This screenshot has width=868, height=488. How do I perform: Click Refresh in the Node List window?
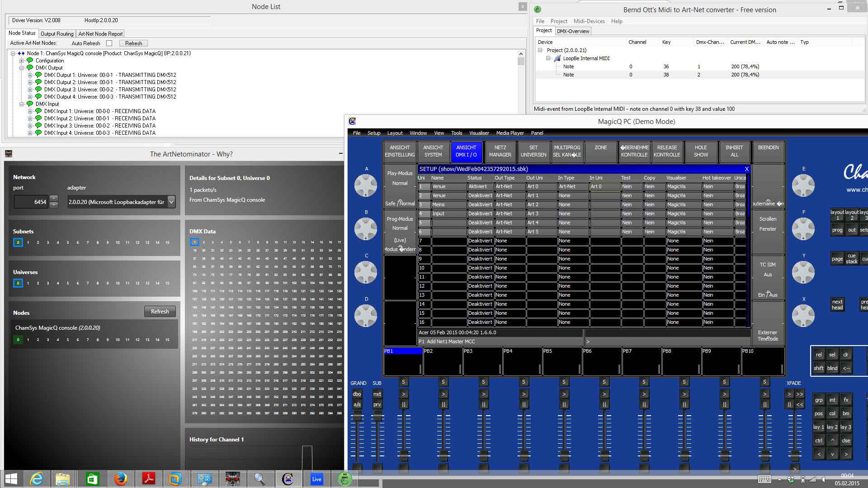click(x=133, y=43)
